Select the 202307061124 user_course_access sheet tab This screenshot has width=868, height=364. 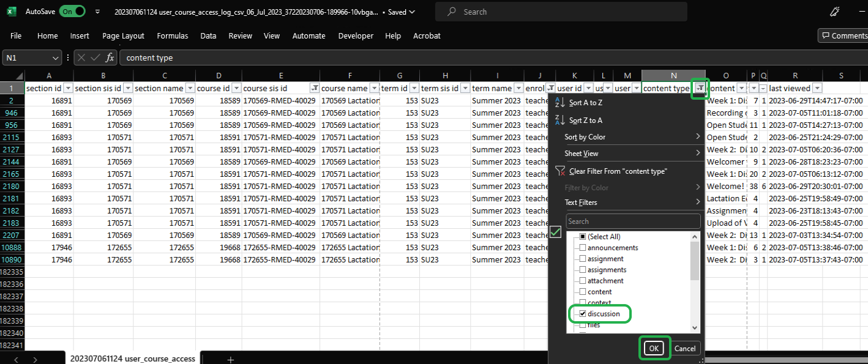click(133, 358)
